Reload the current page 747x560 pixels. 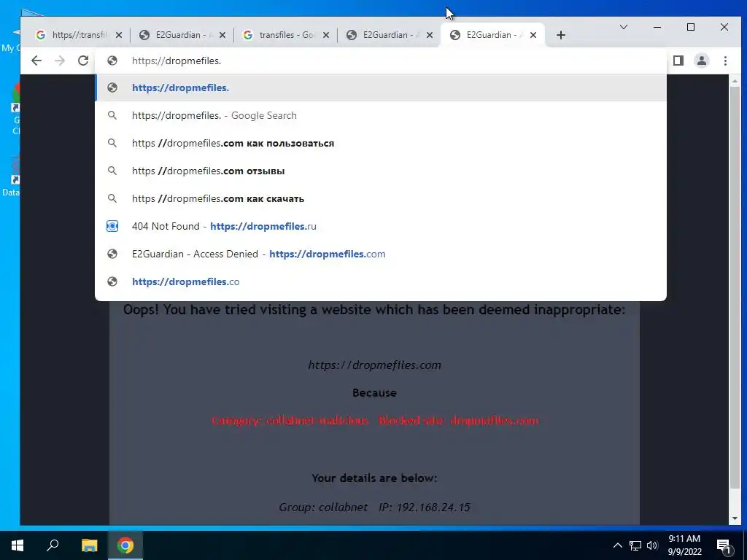point(83,61)
